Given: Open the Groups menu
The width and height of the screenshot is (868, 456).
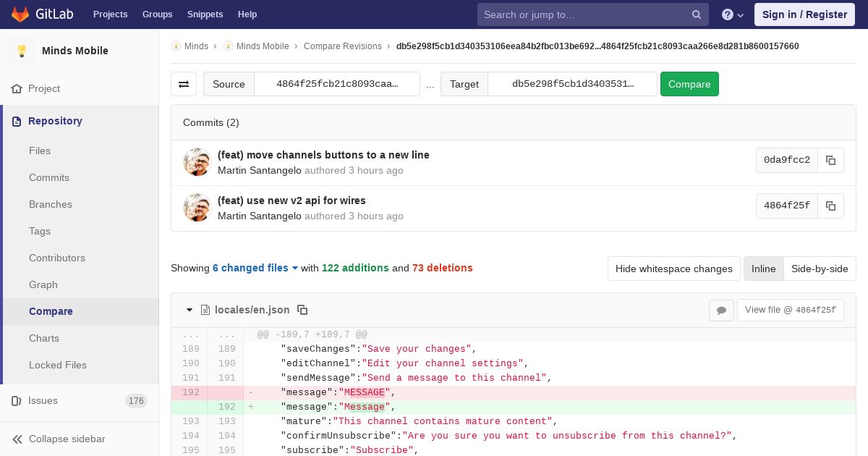Looking at the screenshot, I should pos(158,14).
